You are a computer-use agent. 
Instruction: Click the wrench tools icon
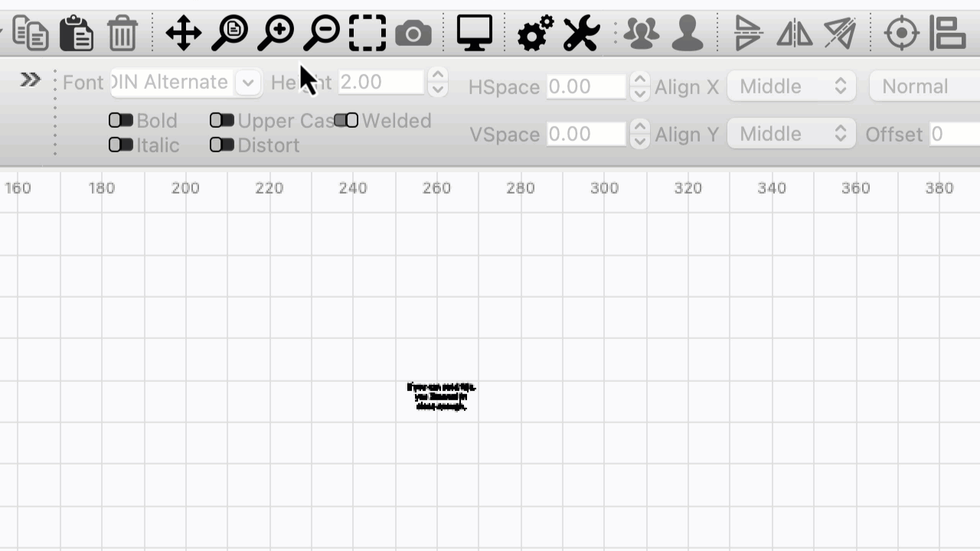tap(580, 33)
